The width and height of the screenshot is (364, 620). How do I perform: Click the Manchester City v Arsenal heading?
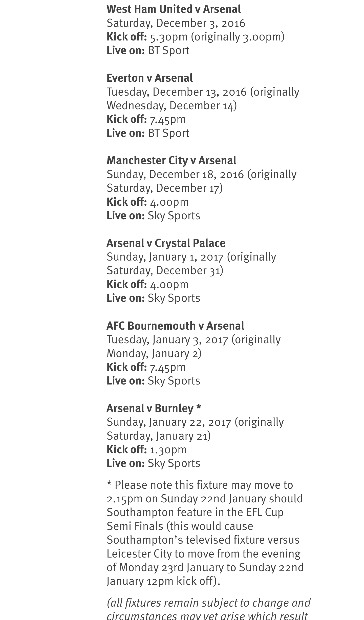point(171,160)
